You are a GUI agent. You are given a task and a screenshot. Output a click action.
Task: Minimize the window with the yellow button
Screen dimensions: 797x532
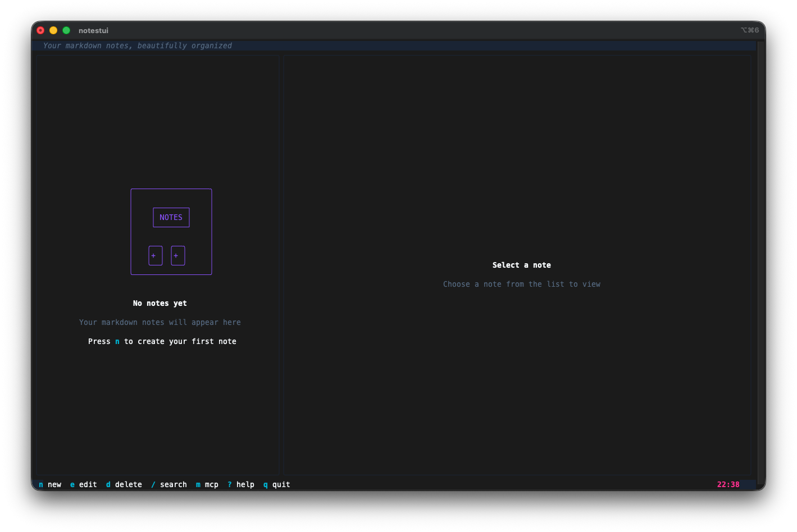53,30
